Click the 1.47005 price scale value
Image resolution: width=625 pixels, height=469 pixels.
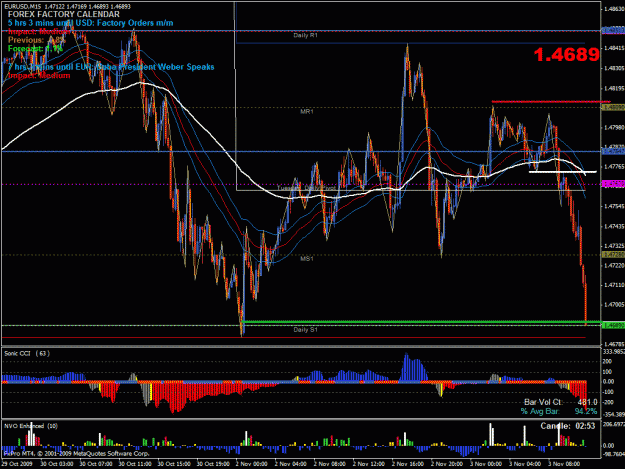point(614,305)
